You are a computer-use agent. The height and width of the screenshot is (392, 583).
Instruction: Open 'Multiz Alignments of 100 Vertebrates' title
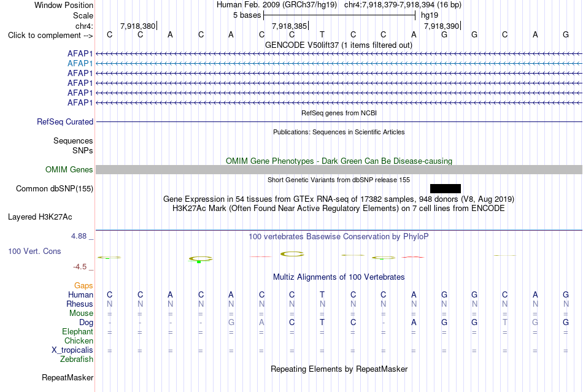pos(339,277)
